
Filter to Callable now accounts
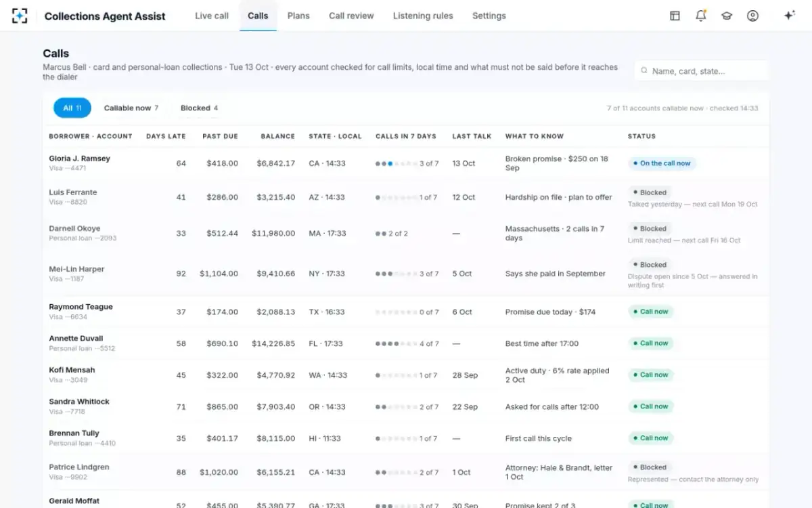pyautogui.click(x=131, y=108)
